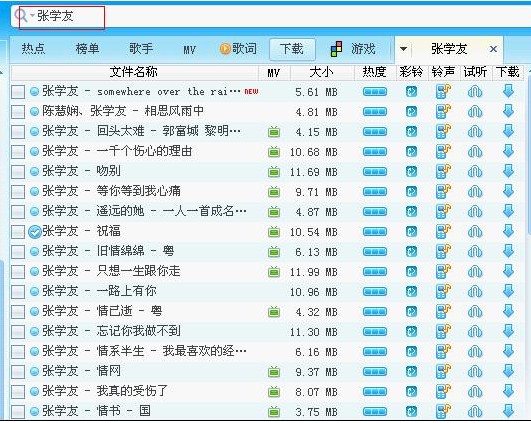This screenshot has width=531, height=423.
Task: Select row 张学友 - 只想一生跟你走
Action: [267, 271]
